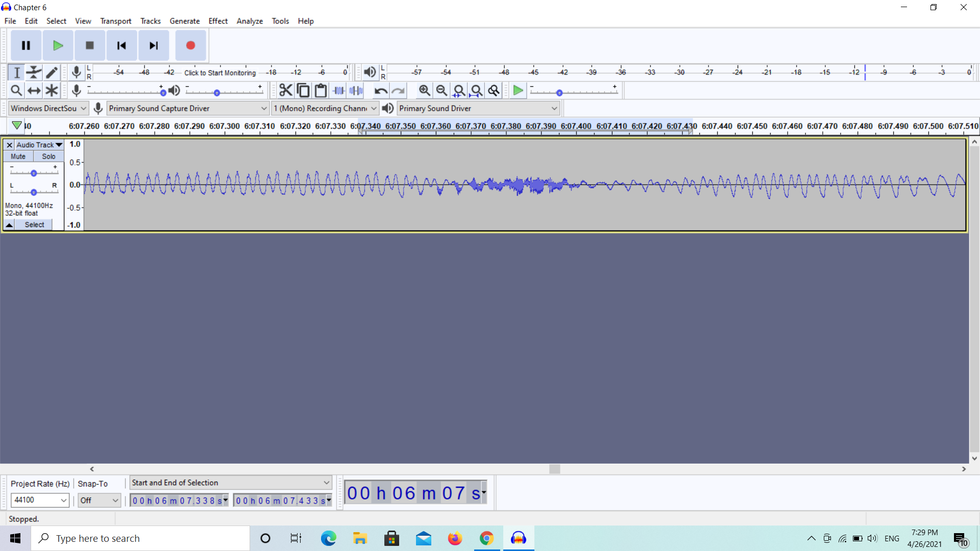Close the Audio Track with X
This screenshot has height=551, width=980.
pos(9,145)
